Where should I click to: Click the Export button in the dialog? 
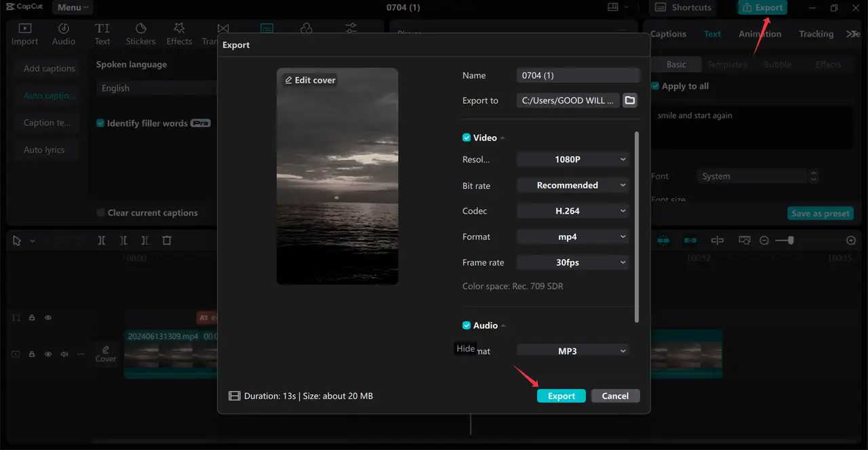561,396
